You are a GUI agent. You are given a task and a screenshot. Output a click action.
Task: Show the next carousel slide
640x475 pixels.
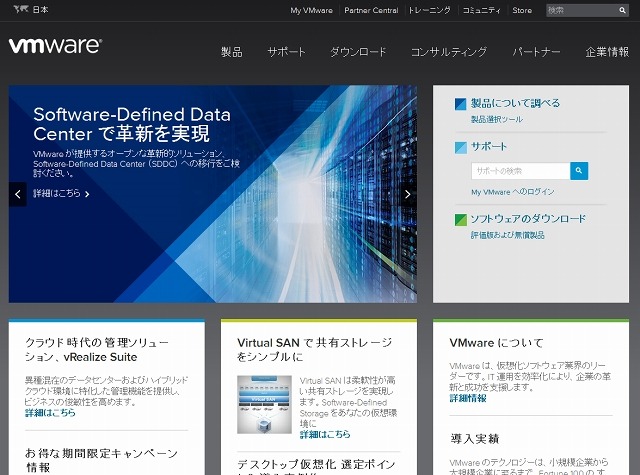pos(407,194)
